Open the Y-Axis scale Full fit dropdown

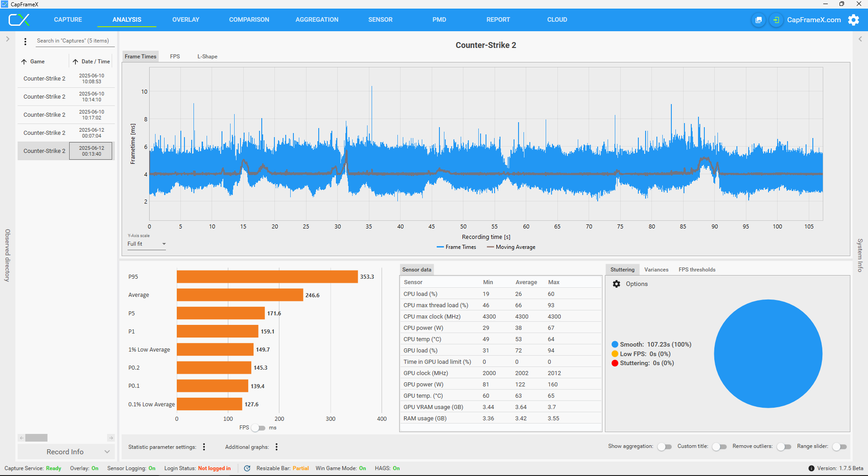pos(147,244)
